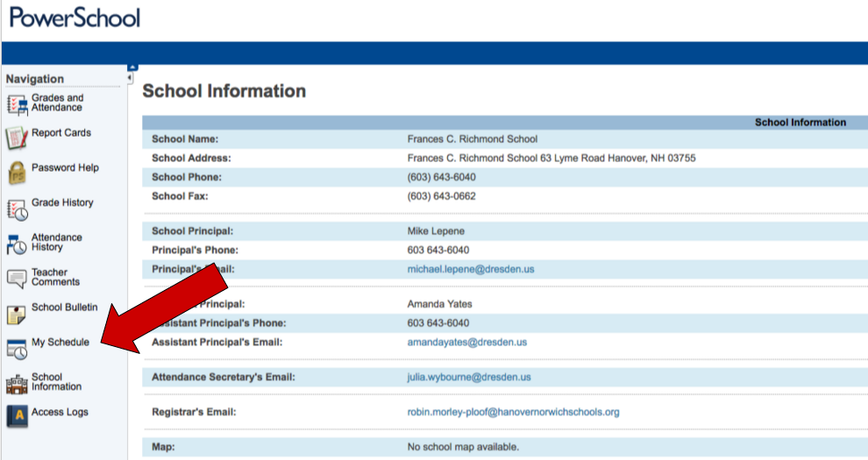Click the PowerSchool logo
This screenshot has height=460, width=868.
(x=75, y=18)
